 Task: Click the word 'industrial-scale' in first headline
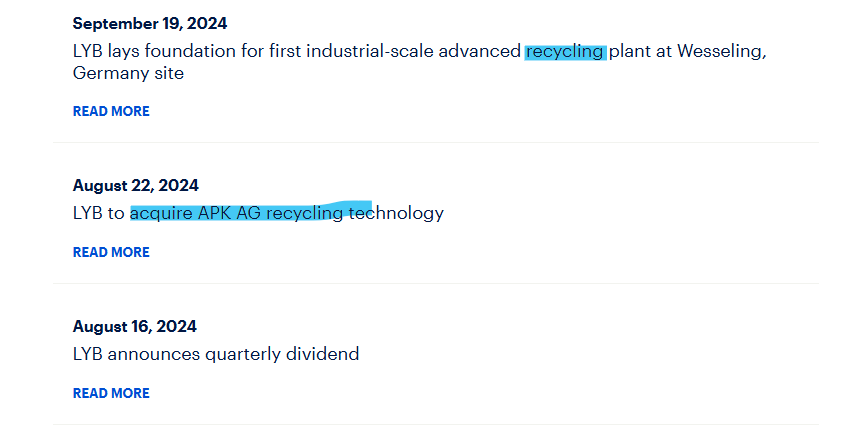tap(370, 51)
